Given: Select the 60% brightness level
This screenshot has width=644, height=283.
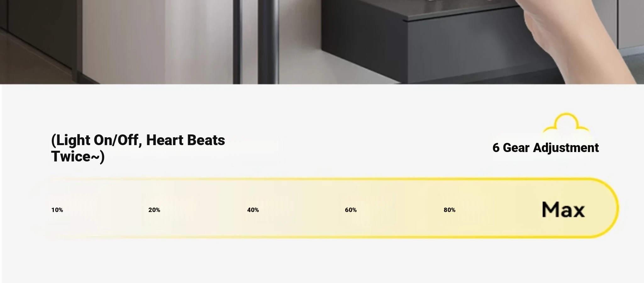Looking at the screenshot, I should click(351, 210).
